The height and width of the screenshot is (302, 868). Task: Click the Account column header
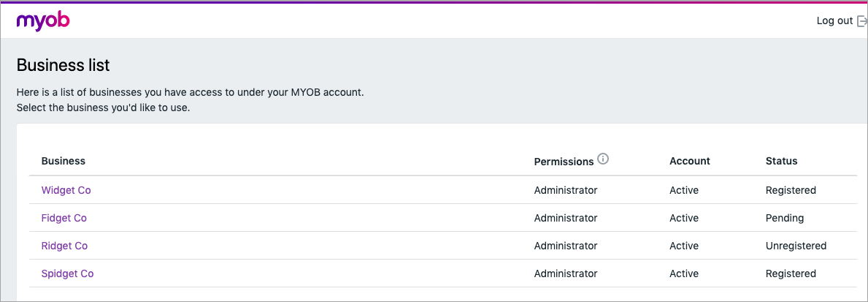(689, 161)
